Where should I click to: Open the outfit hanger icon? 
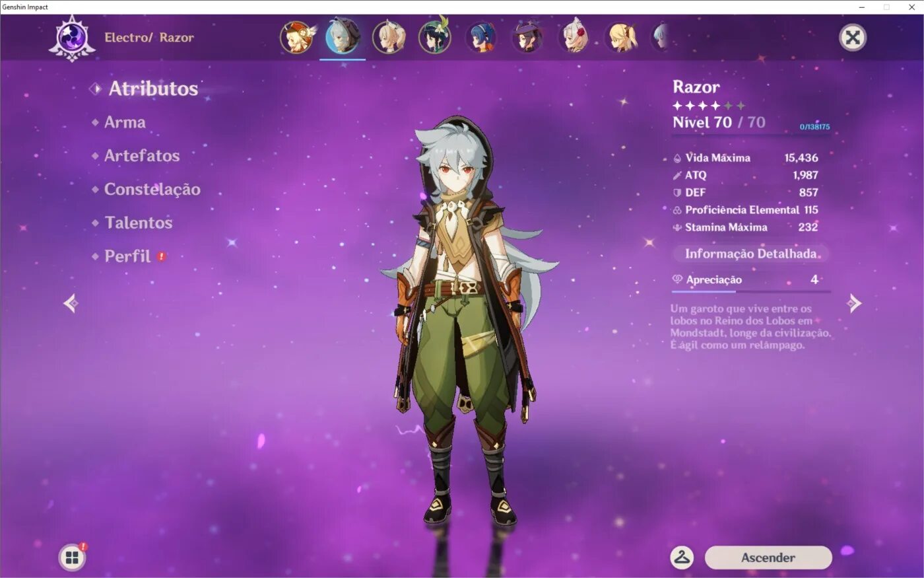pyautogui.click(x=682, y=558)
